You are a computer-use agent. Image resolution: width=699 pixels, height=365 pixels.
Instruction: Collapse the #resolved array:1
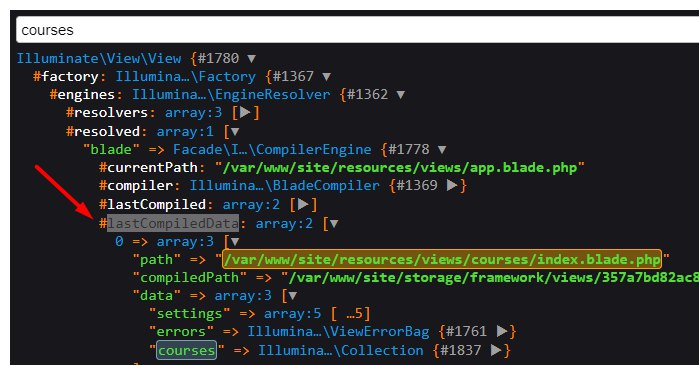coord(234,132)
